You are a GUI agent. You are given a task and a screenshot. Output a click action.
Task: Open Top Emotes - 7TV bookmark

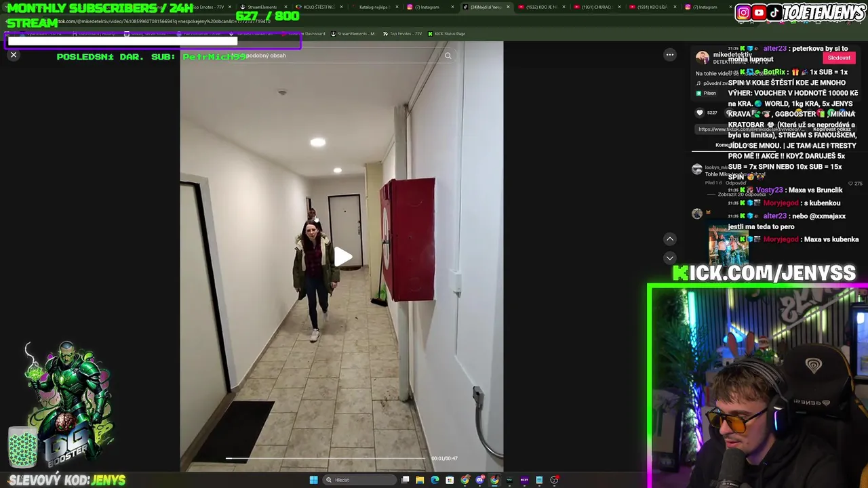pyautogui.click(x=403, y=33)
